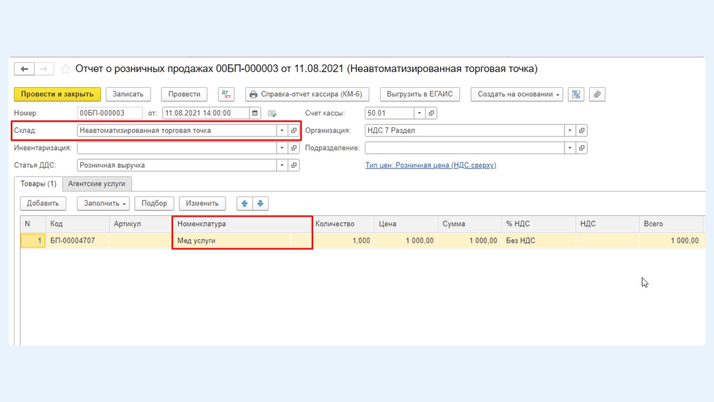The width and height of the screenshot is (714, 402).
Task: Click the paperclip attached files icon
Action: 597,94
